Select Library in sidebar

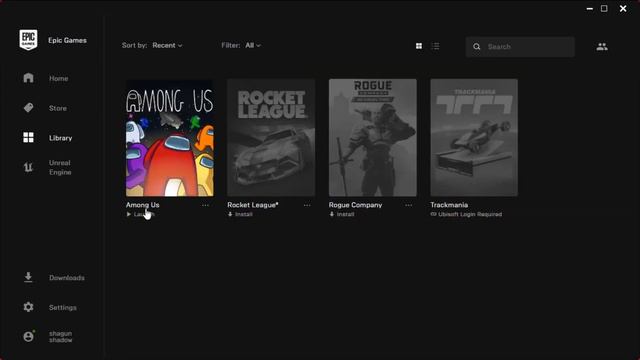(60, 138)
